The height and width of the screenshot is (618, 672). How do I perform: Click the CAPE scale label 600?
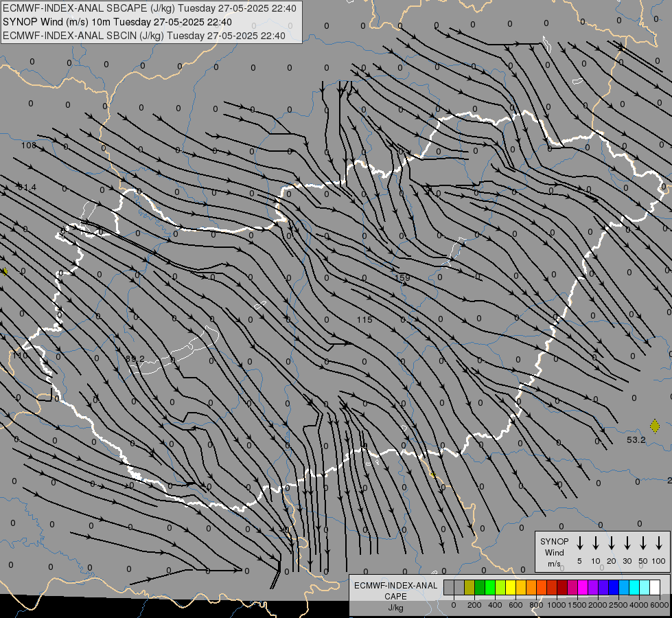point(515,605)
